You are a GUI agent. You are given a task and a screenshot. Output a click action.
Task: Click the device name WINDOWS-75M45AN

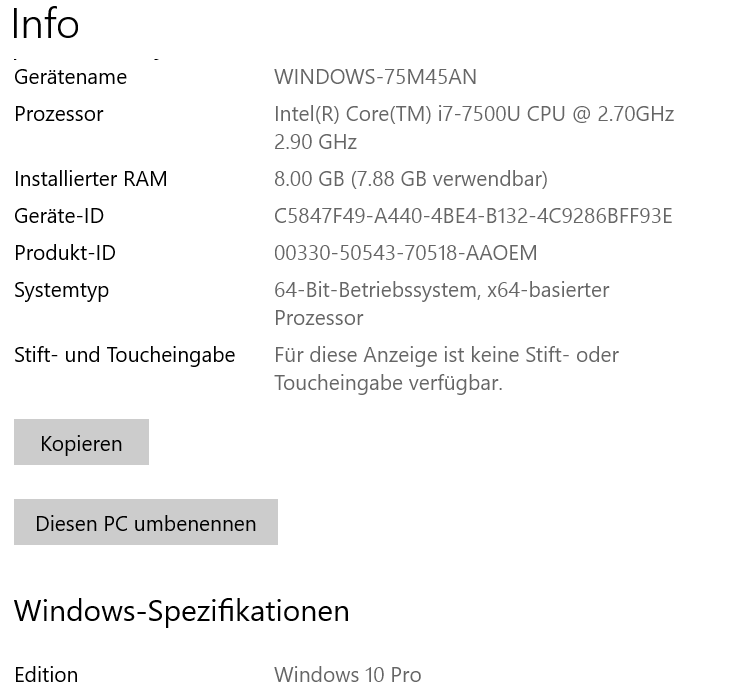tap(375, 77)
